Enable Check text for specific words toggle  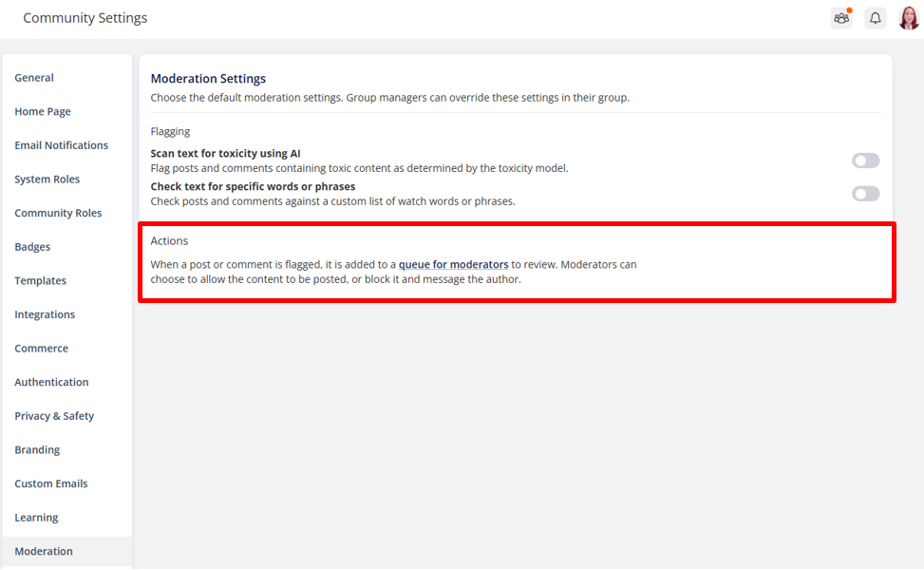(x=865, y=194)
